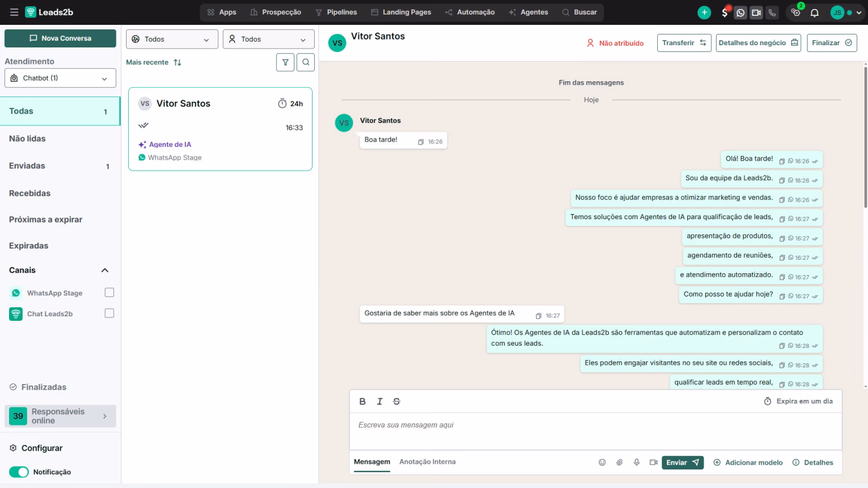Open Detalhes do negócio
This screenshot has height=488, width=868.
[758, 43]
